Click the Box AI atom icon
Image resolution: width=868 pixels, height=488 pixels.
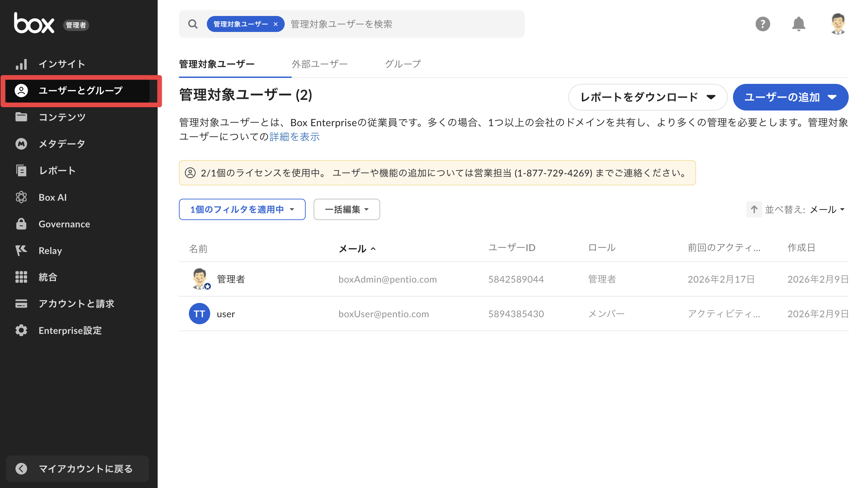21,197
